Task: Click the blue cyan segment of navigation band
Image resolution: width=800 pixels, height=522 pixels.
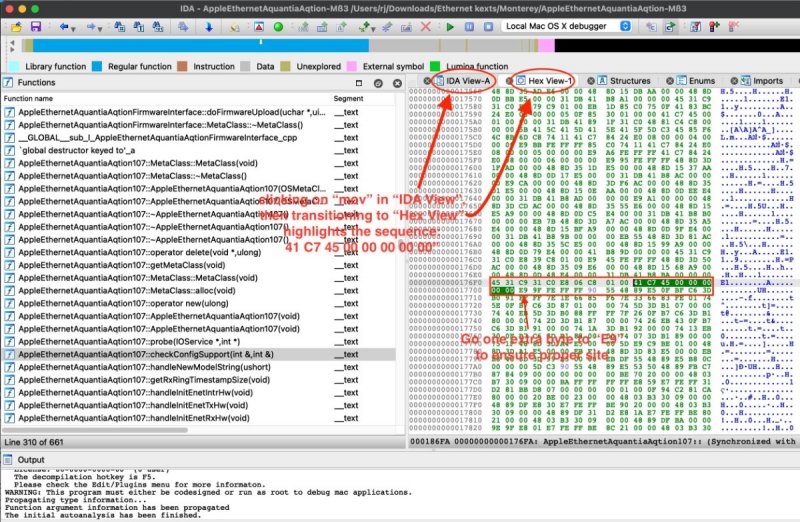Action: pyautogui.click(x=201, y=45)
